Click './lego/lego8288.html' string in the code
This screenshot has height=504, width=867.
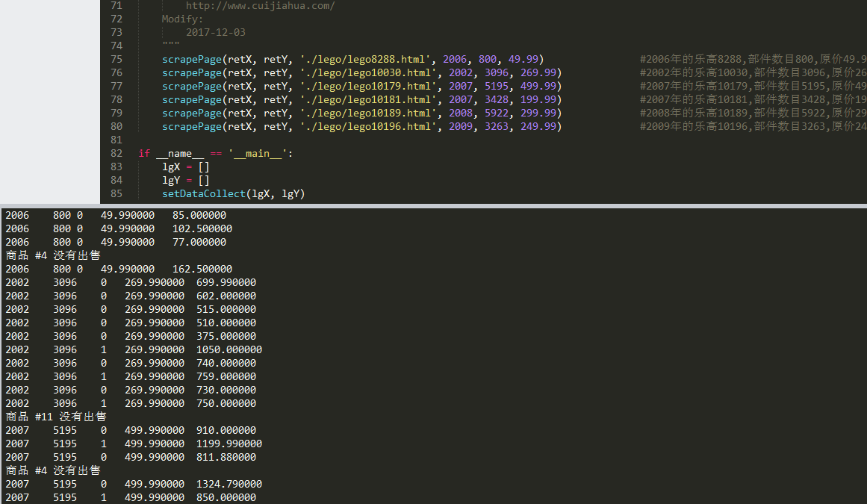click(x=365, y=59)
